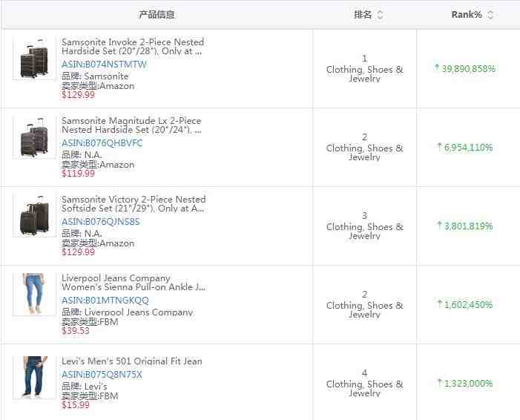Screen dimensions: 520x420
Task: Click the 产品信息 column header
Action: [x=157, y=15]
